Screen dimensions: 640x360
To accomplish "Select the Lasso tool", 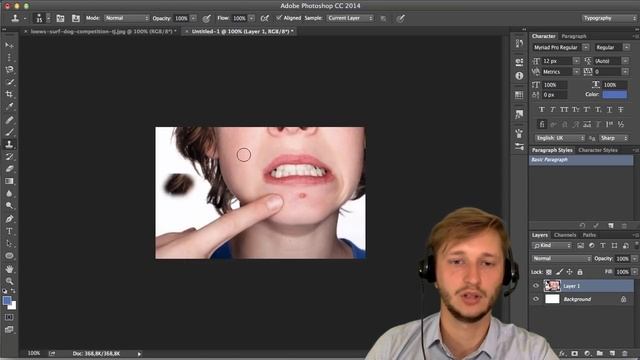I will click(9, 69).
